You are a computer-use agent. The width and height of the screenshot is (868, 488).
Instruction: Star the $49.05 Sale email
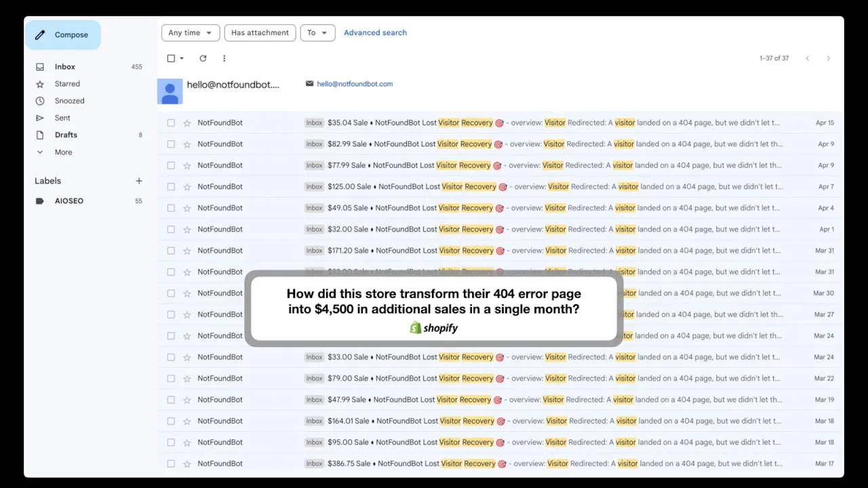187,208
